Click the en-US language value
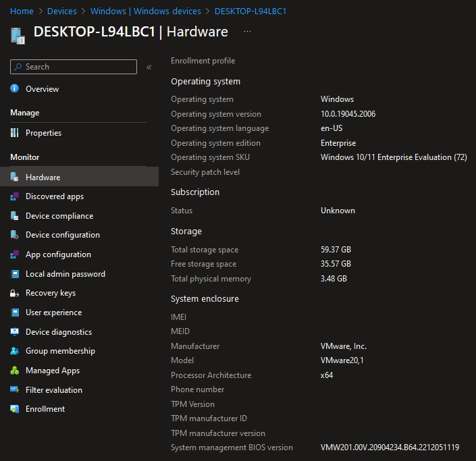Viewport: 476px width, 461px height. pos(332,128)
